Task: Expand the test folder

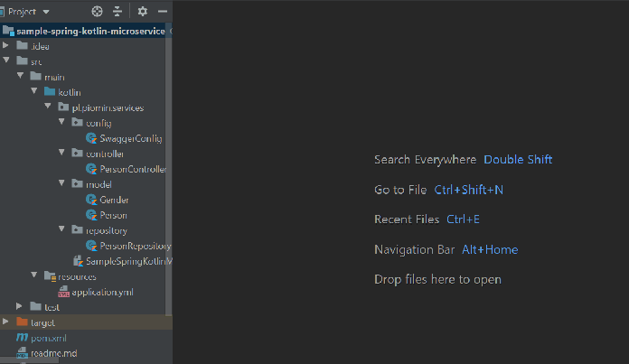Action: [x=22, y=307]
